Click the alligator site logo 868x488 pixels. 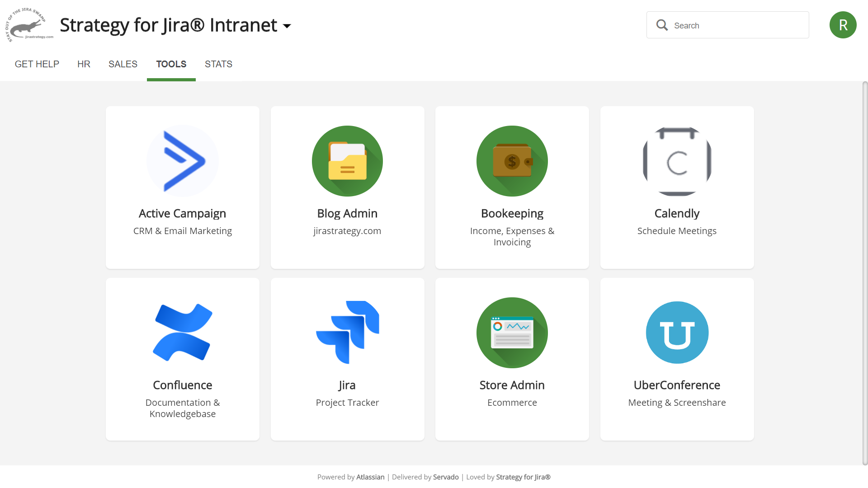tap(29, 25)
